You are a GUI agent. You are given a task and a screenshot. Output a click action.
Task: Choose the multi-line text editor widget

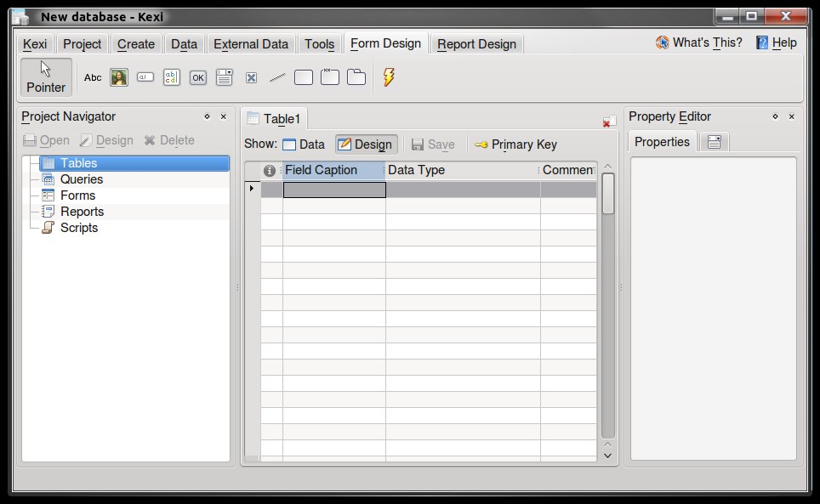tap(172, 77)
